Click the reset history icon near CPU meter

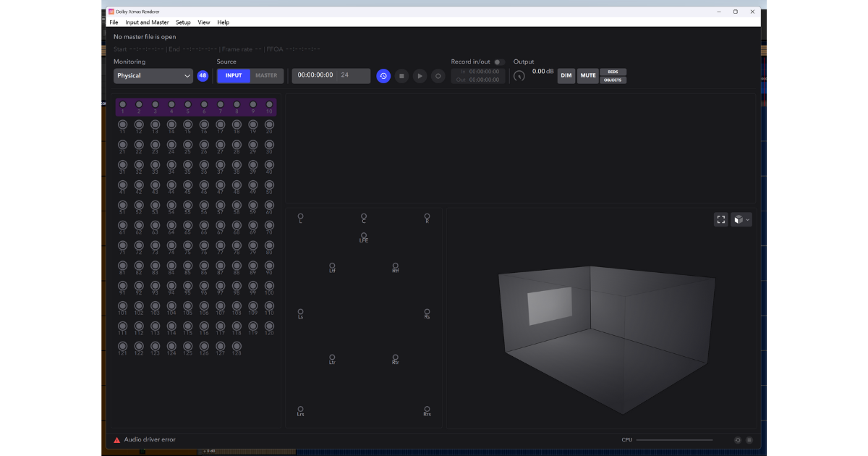(x=738, y=439)
